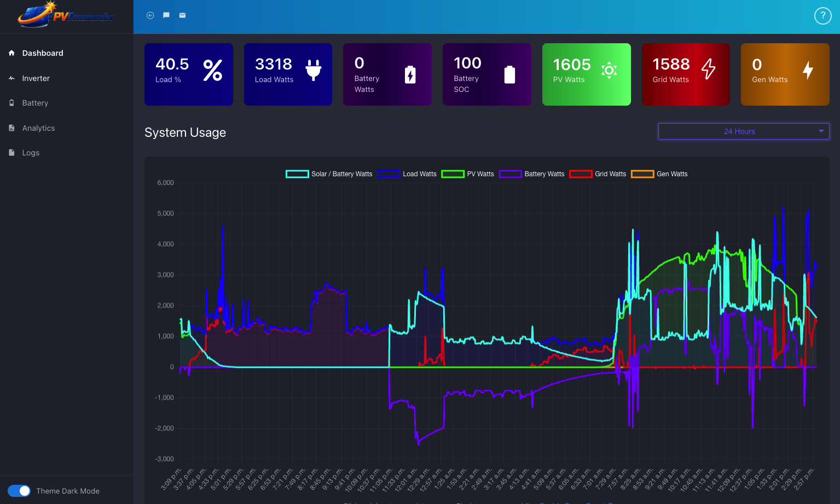
Task: Toggle Solar / Battery Watts legend series
Action: pos(329,174)
